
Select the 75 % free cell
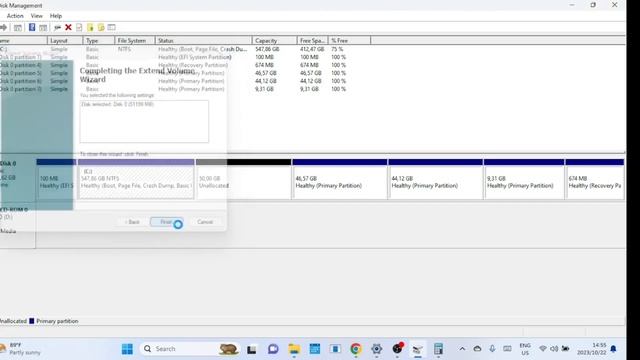[337, 49]
